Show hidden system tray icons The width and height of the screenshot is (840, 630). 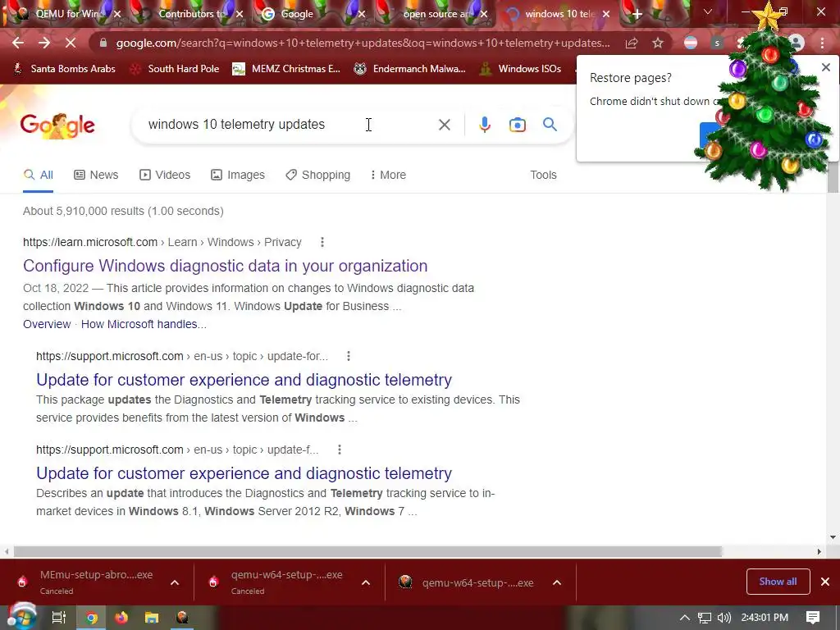point(685,618)
